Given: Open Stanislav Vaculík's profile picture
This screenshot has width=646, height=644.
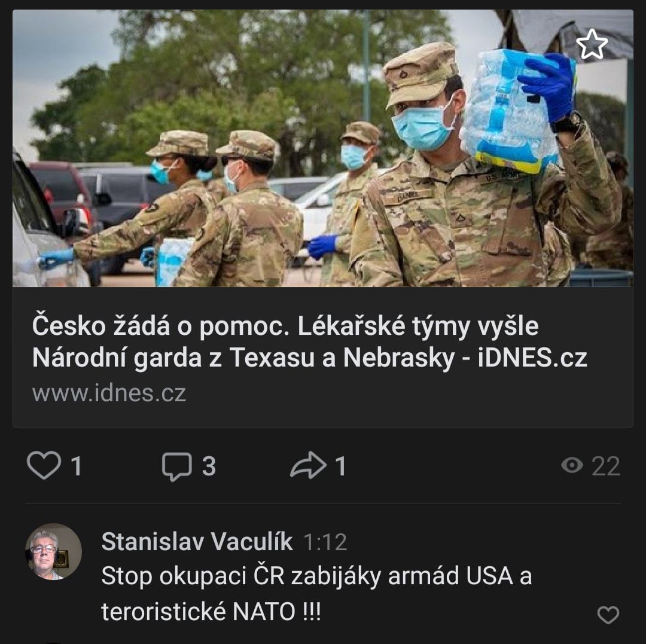Looking at the screenshot, I should pyautogui.click(x=54, y=552).
